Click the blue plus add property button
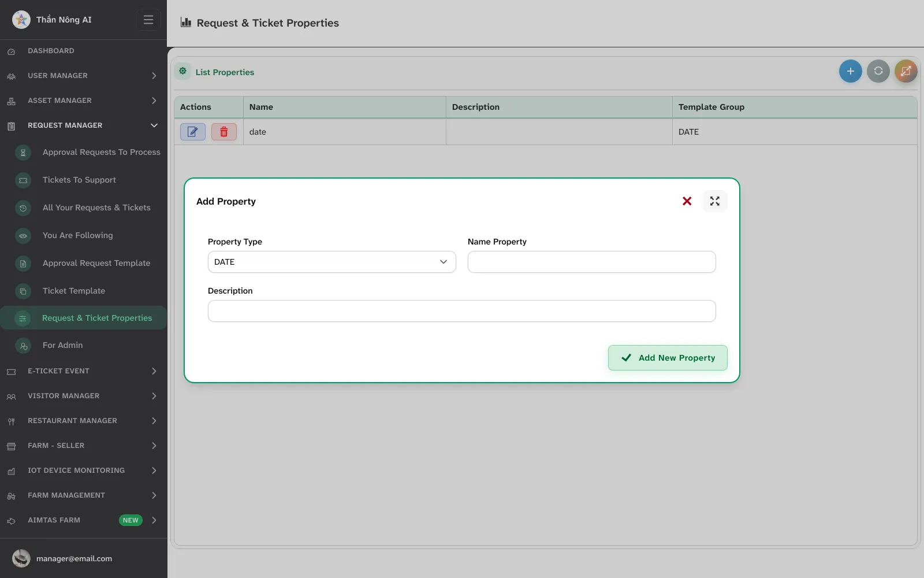 click(x=850, y=71)
